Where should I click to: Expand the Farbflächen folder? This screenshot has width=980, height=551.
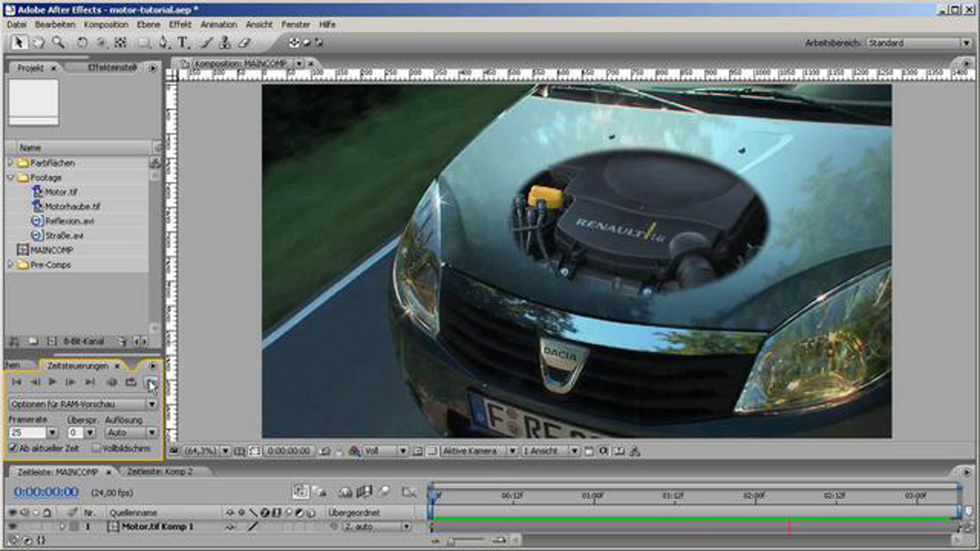point(10,163)
